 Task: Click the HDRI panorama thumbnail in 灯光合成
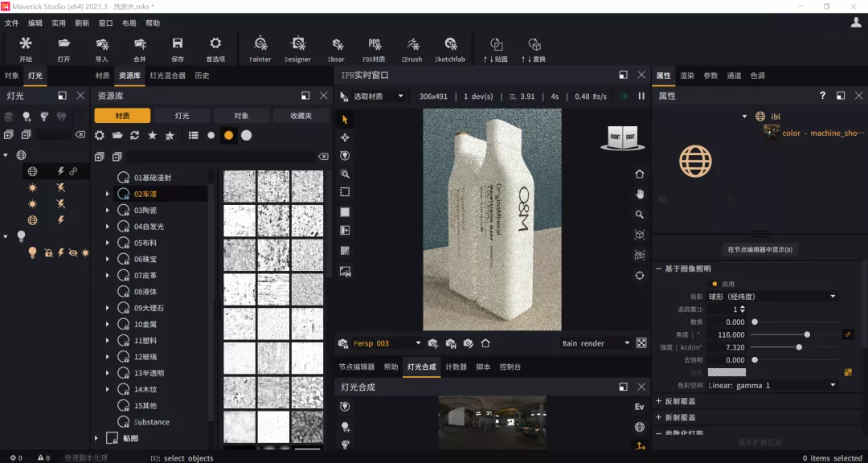pos(492,422)
